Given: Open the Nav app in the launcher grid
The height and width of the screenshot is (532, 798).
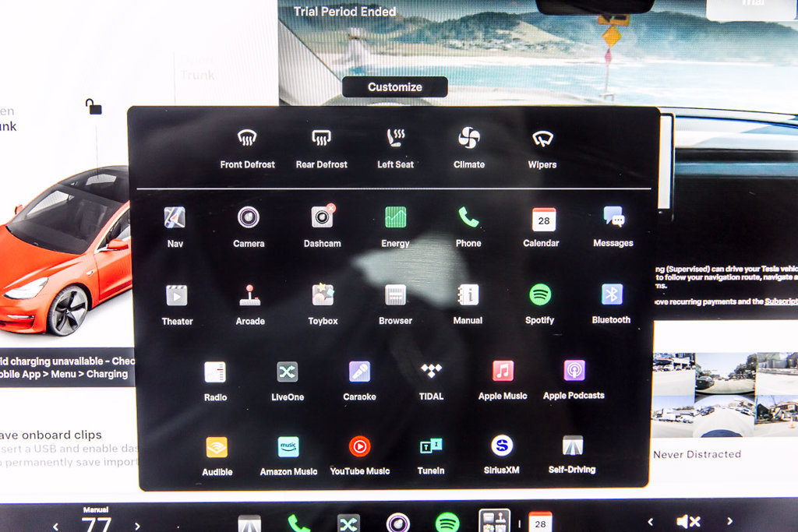Looking at the screenshot, I should pyautogui.click(x=175, y=217).
